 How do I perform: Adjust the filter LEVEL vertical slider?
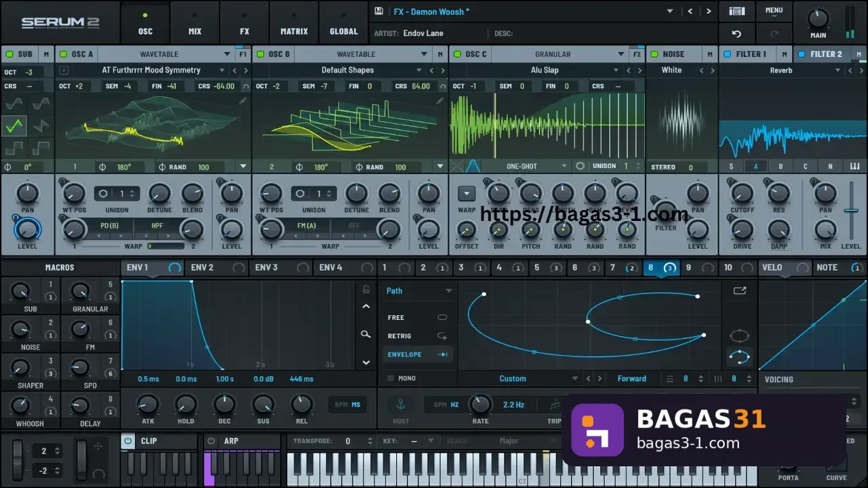tap(851, 211)
